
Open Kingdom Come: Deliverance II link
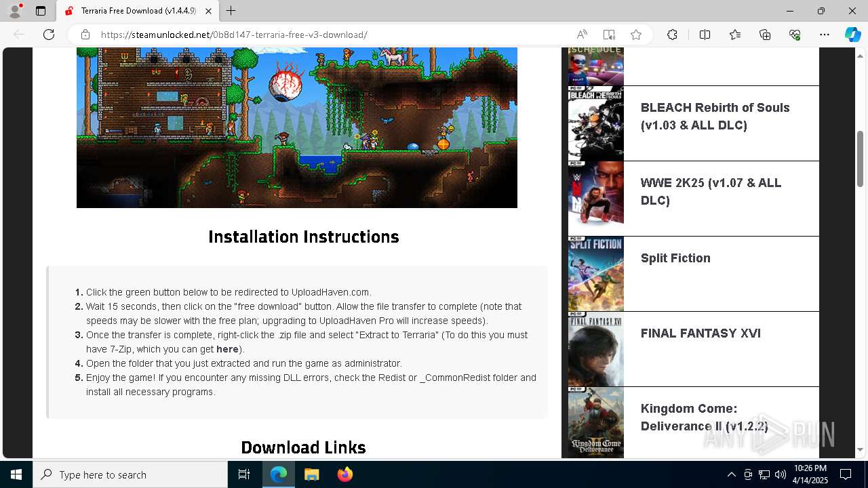tap(705, 418)
